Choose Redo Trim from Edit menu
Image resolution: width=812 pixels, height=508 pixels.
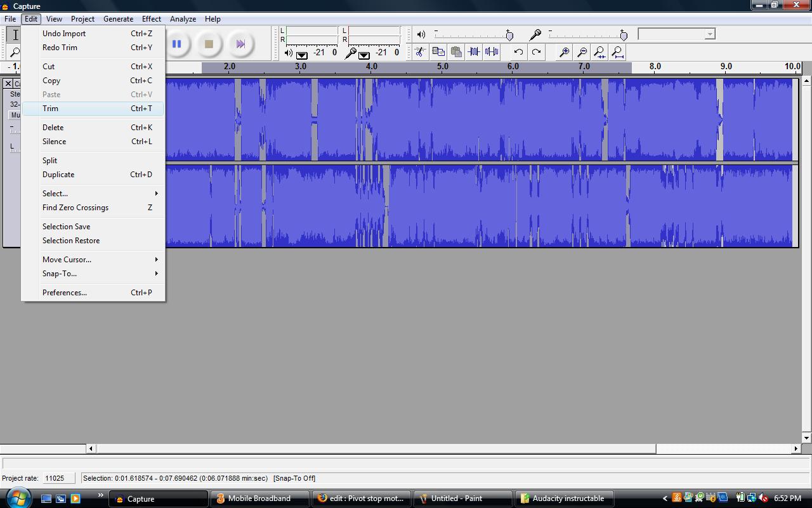coord(93,48)
